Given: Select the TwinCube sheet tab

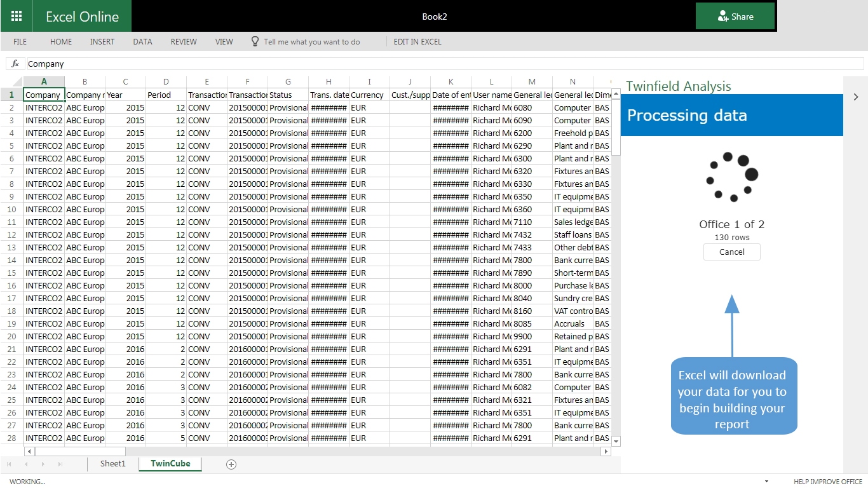Looking at the screenshot, I should coord(170,464).
